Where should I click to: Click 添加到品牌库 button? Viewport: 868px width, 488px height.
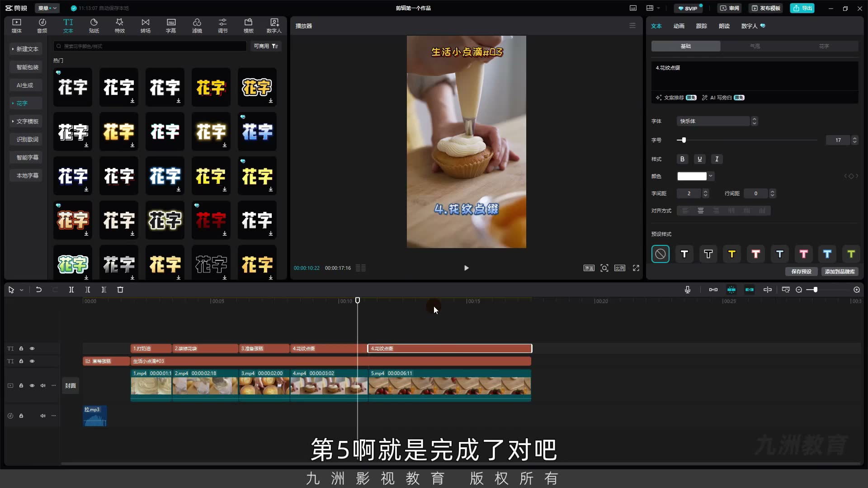click(840, 272)
